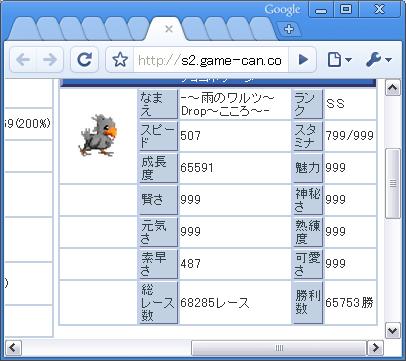Reload the page with the refresh icon
This screenshot has height=361, width=406.
[84, 60]
